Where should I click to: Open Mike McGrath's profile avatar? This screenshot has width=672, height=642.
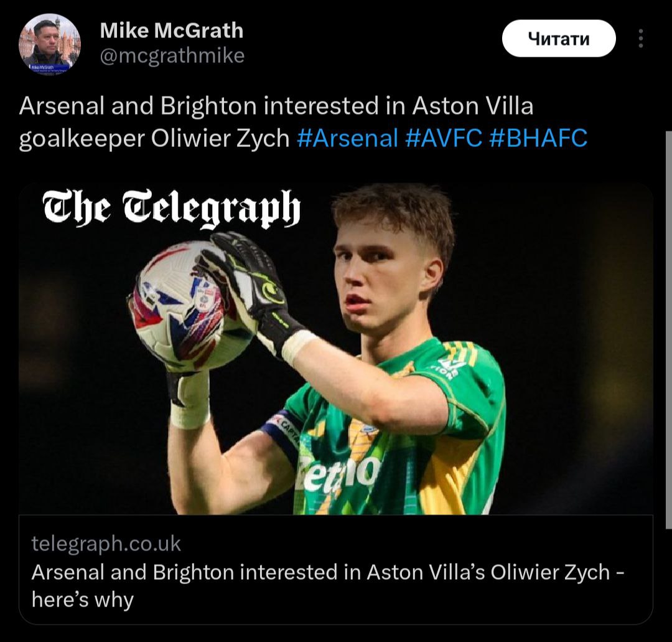50,44
